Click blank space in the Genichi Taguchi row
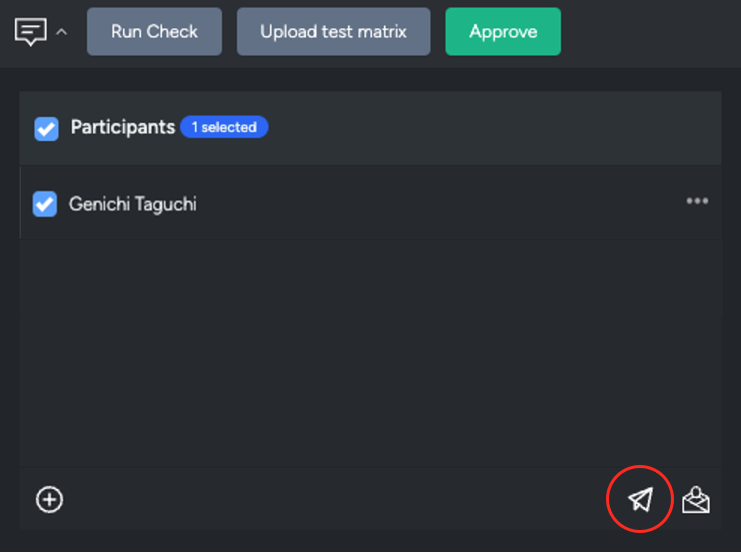 (425, 203)
